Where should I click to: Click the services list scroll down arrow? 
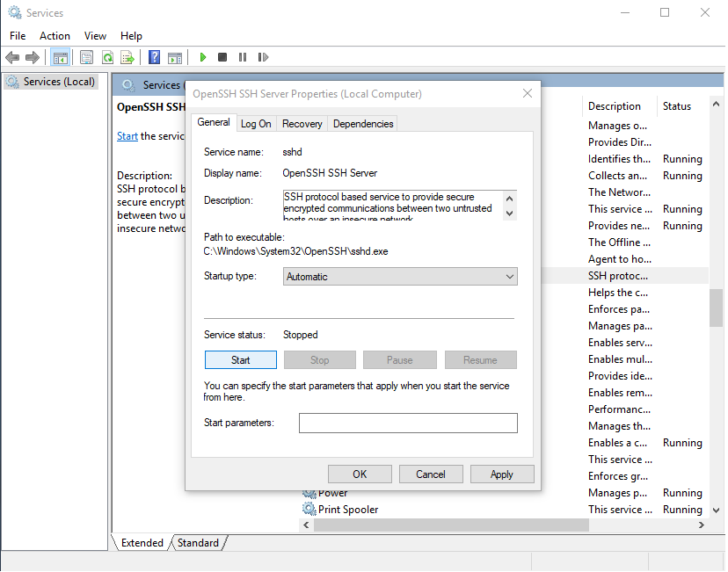tap(716, 510)
